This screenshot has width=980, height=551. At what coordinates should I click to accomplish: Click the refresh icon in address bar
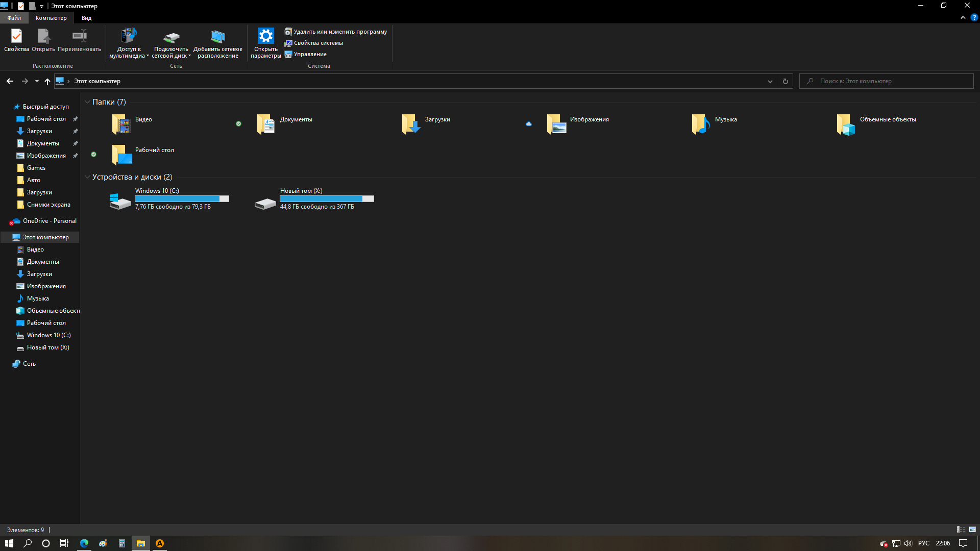point(786,81)
